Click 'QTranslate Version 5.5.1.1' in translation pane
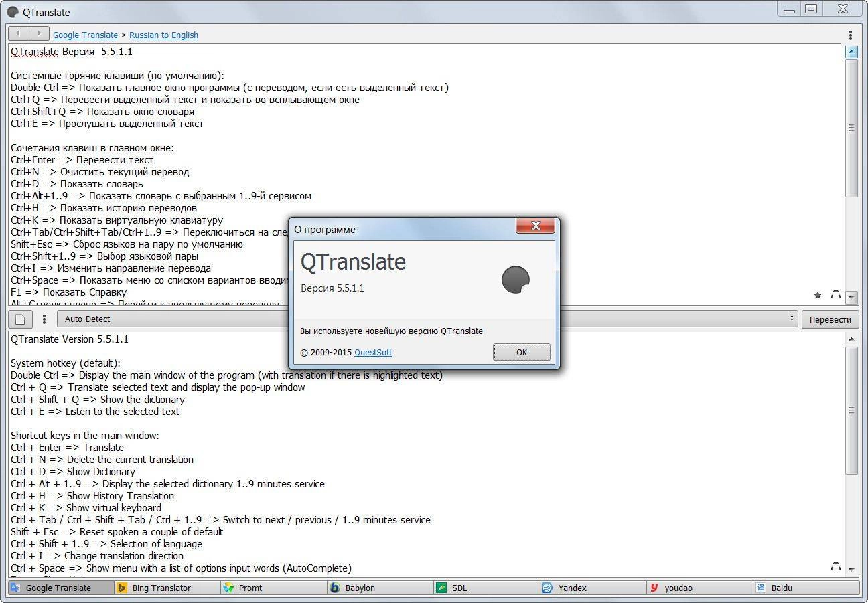 tap(70, 339)
